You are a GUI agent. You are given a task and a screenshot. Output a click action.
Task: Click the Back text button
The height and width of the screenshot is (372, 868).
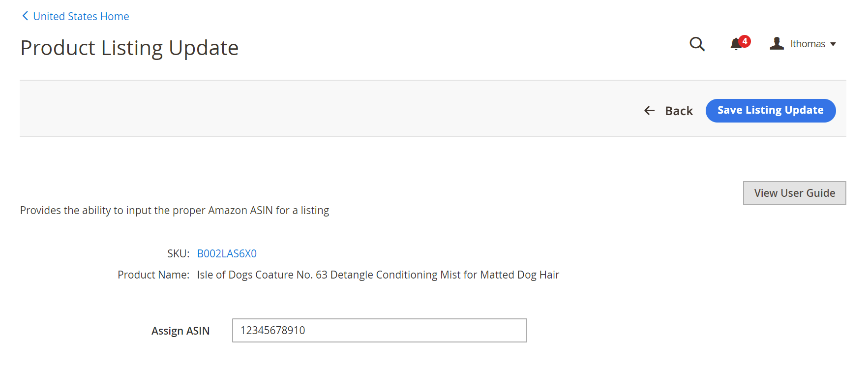click(x=679, y=111)
